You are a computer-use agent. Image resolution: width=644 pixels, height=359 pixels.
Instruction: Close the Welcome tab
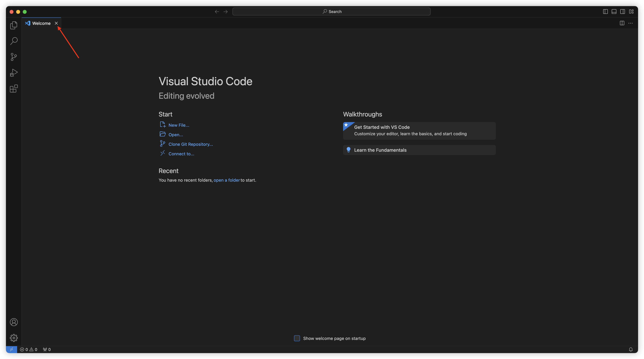[56, 23]
